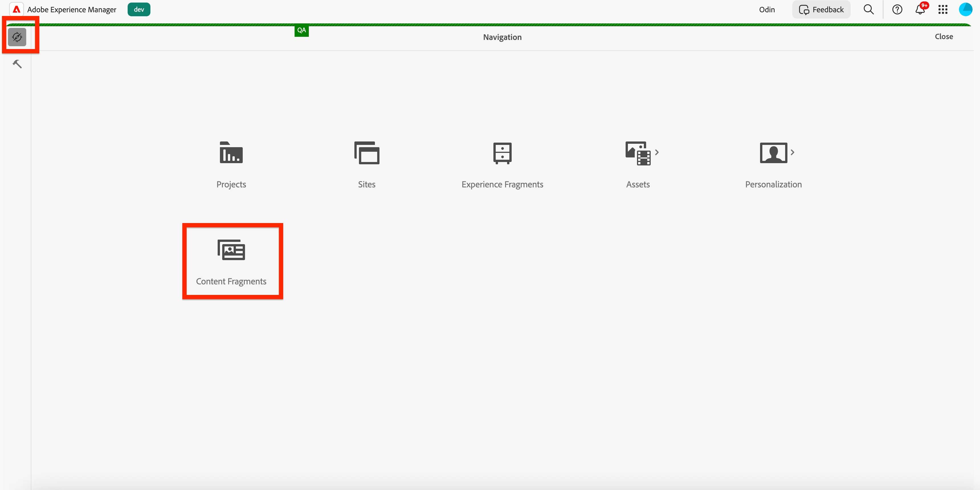Click the dev environment badge
Image resolution: width=980 pixels, height=490 pixels.
[139, 9]
